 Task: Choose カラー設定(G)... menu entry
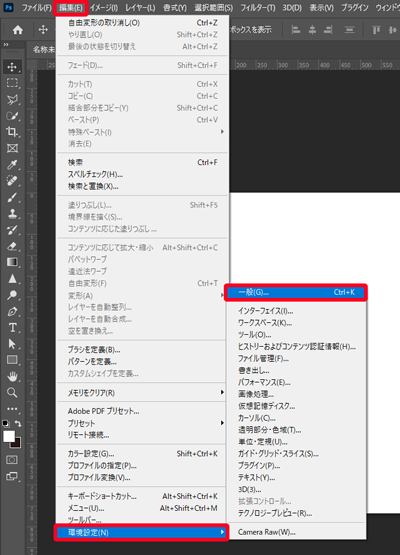coord(142,454)
